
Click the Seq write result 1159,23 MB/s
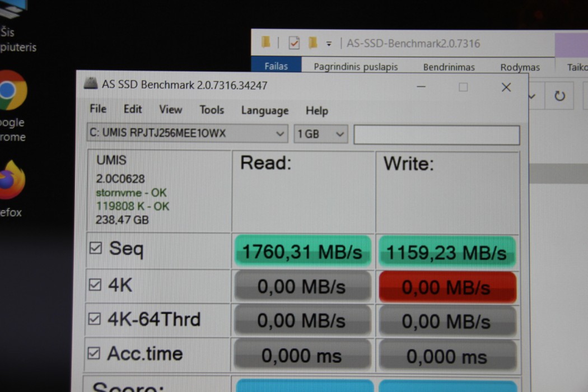point(447,251)
